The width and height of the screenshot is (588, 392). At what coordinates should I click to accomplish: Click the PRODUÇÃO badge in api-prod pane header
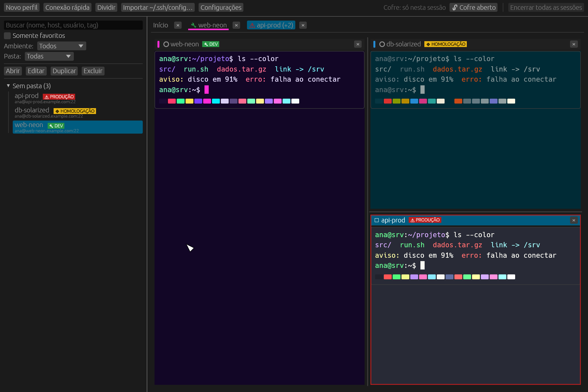point(425,220)
